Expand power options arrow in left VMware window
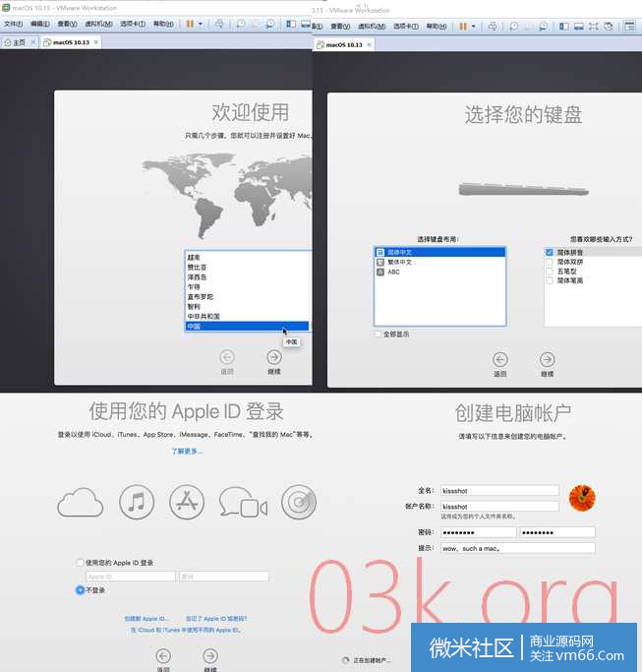The height and width of the screenshot is (672, 642). point(200,24)
